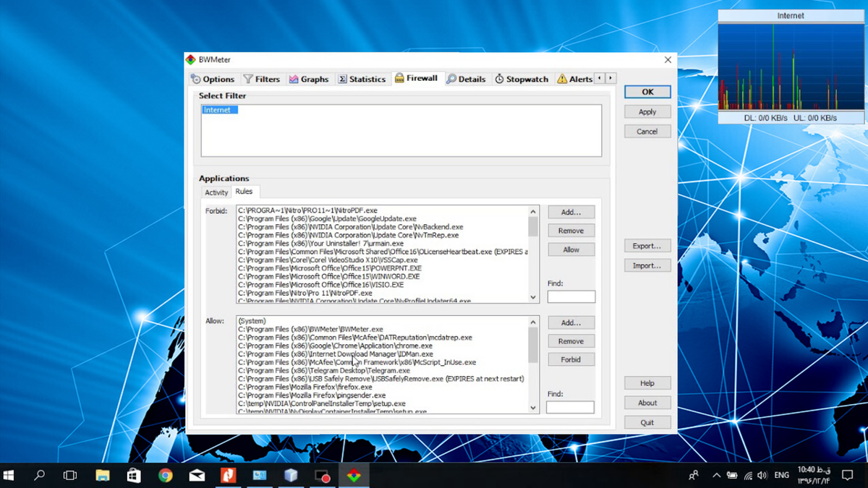Click the BWMeter title bar app icon
The image size is (868, 488).
(x=191, y=60)
